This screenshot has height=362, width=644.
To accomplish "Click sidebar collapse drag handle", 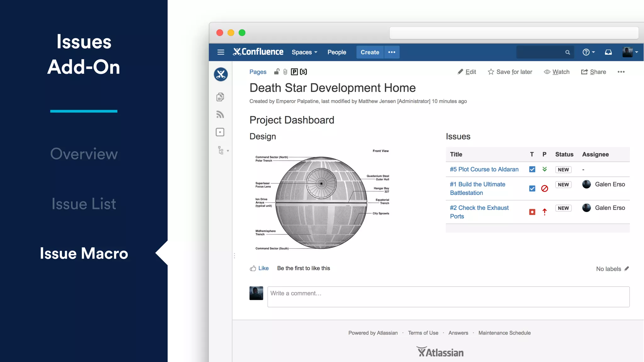I will pos(234,256).
